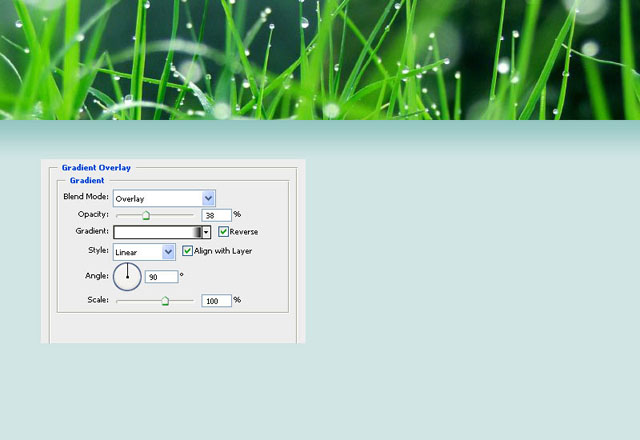Click the Gradient section heading text
Viewport: 640px width, 440px height.
[x=87, y=180]
